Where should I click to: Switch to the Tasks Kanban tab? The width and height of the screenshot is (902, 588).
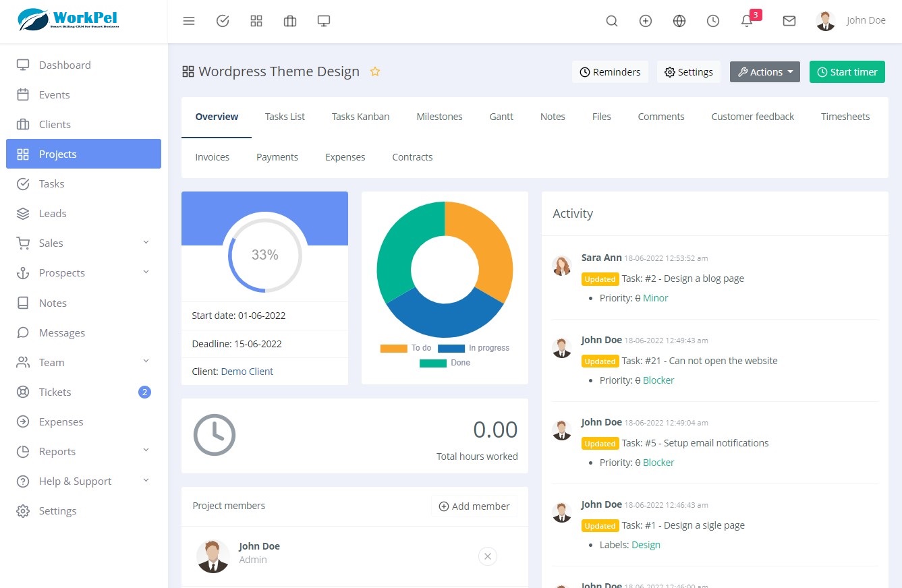[x=360, y=117]
